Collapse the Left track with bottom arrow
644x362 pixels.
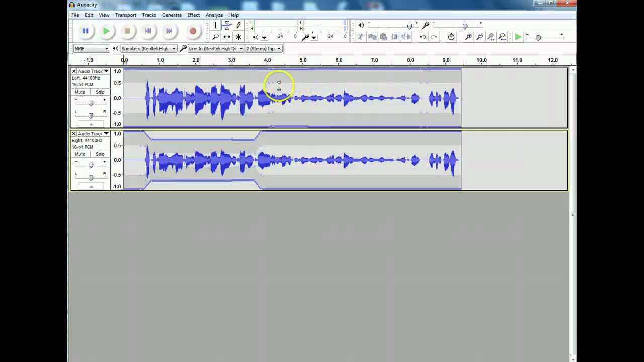91,124
